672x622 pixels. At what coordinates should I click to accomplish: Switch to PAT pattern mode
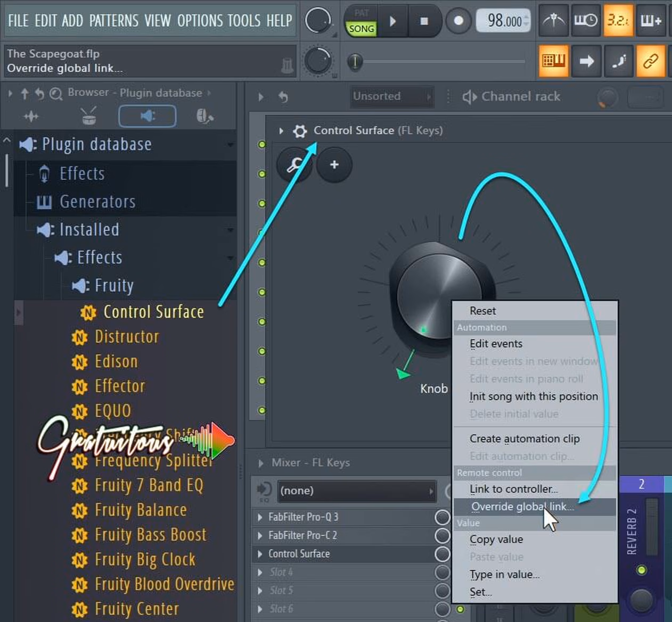[362, 13]
